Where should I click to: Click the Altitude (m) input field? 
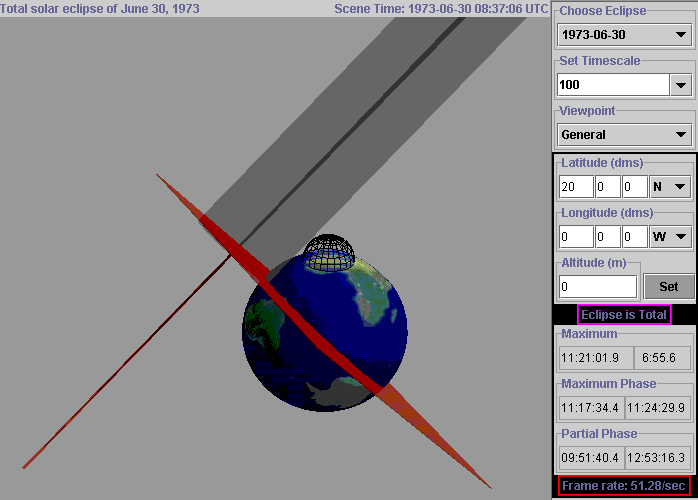pyautogui.click(x=597, y=287)
